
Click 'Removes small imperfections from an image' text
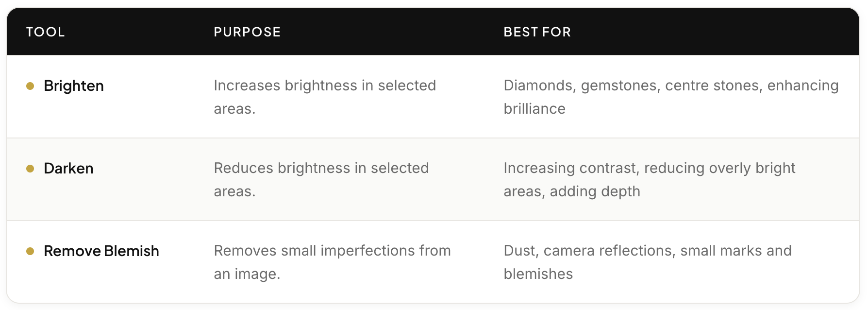point(333,262)
